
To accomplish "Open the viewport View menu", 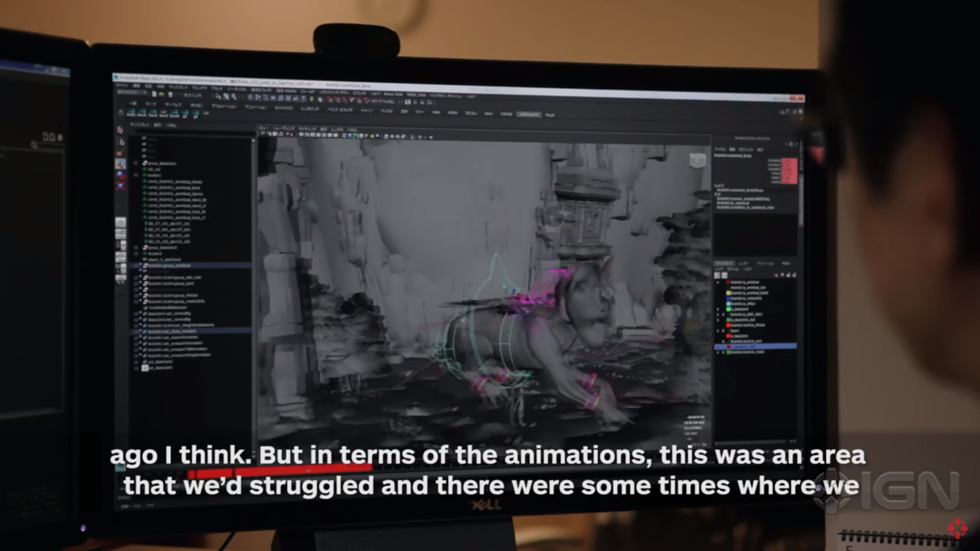I will [263, 128].
